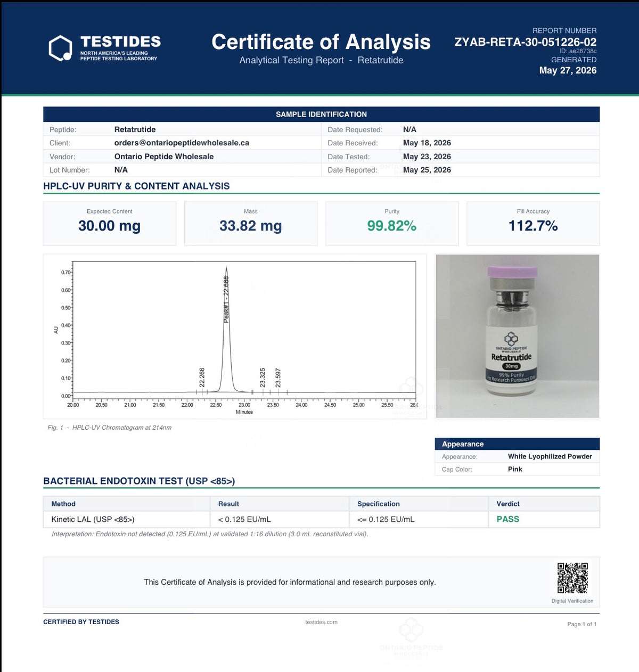
Task: Click the Minutes x-axis label
Action: [x=244, y=412]
